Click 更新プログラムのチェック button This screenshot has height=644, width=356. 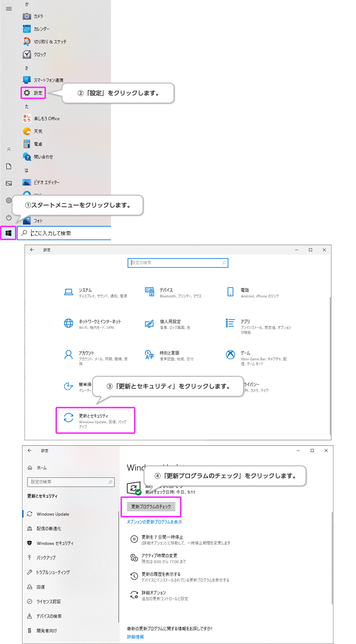[151, 506]
